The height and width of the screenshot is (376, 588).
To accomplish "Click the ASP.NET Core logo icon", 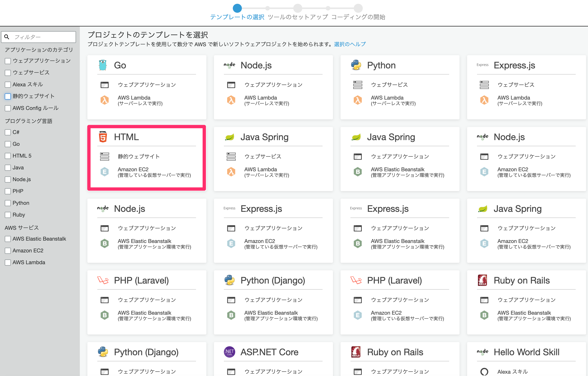I will (x=229, y=352).
